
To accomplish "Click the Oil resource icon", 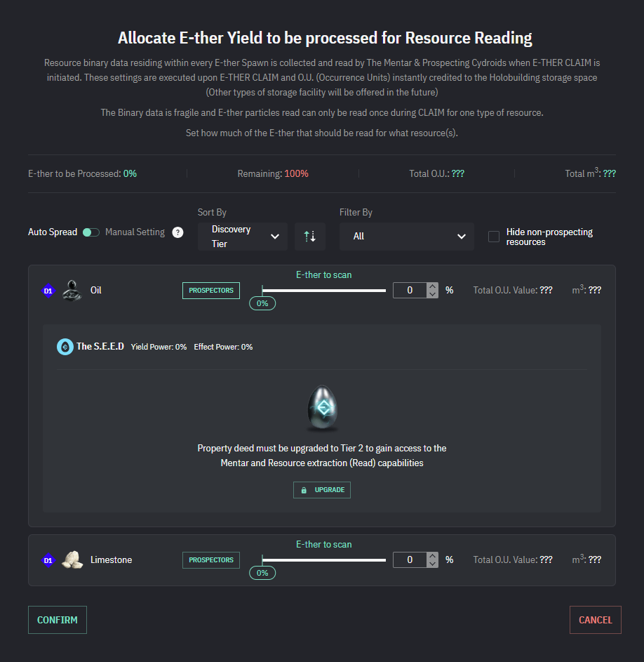I will pyautogui.click(x=71, y=290).
